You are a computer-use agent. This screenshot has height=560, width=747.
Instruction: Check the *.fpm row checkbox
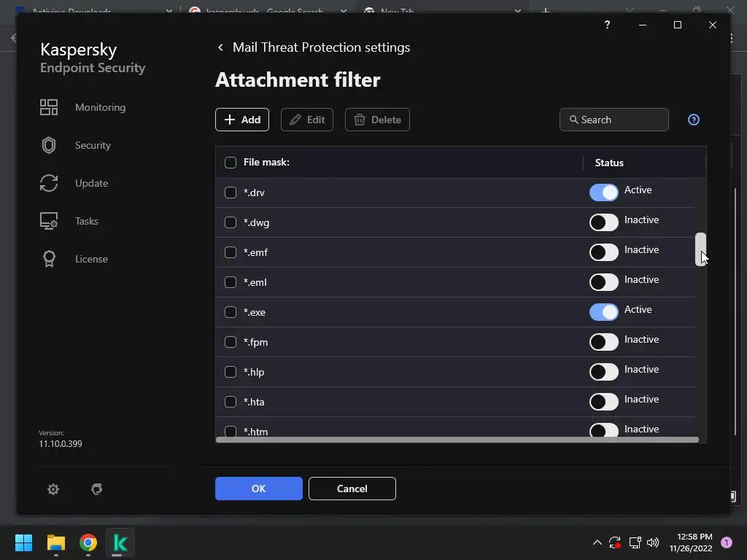click(x=231, y=342)
